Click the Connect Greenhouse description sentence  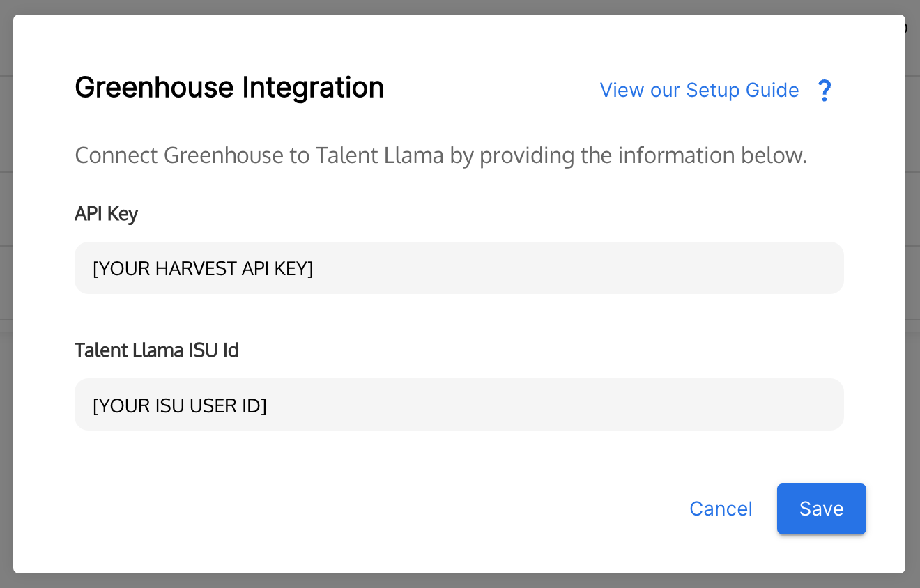pos(440,155)
